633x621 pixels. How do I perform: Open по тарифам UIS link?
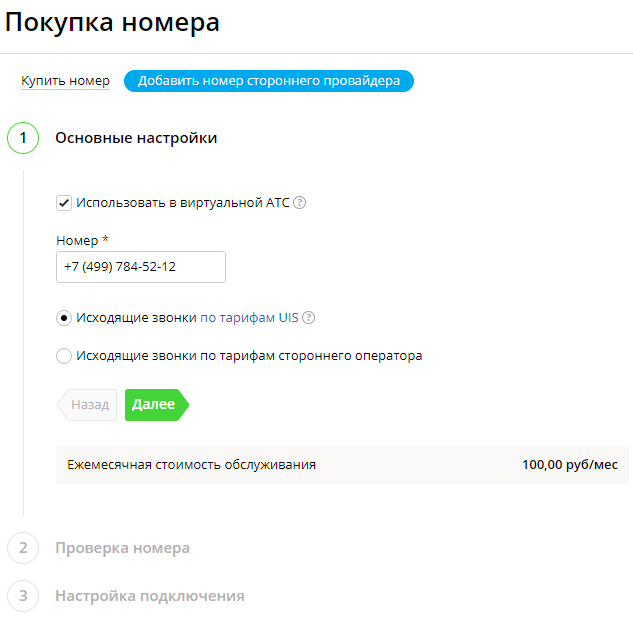point(249,318)
